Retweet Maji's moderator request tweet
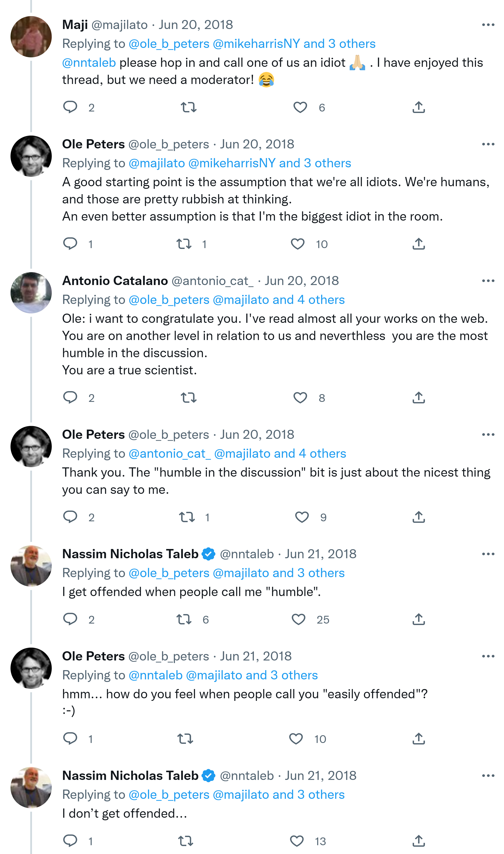 point(188,107)
